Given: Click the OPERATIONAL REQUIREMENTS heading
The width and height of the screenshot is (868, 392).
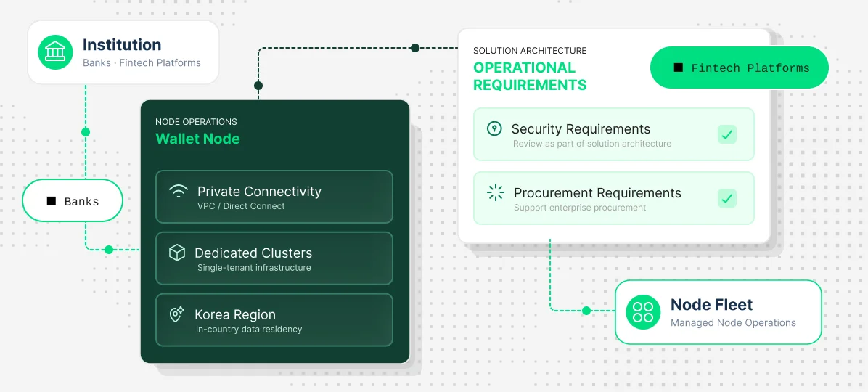Looking at the screenshot, I should pyautogui.click(x=530, y=76).
